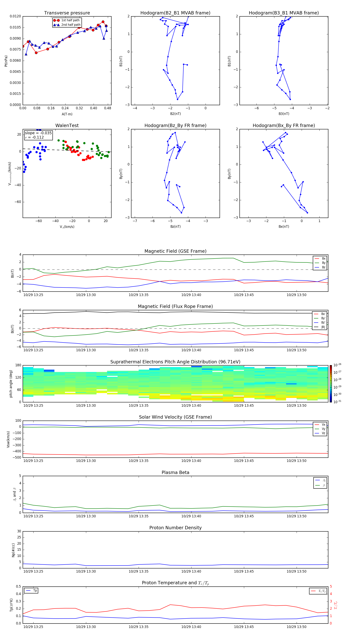351x644 pixels.
Task: Select βp entry in Plasma Beta legend
Action: pyautogui.click(x=320, y=480)
